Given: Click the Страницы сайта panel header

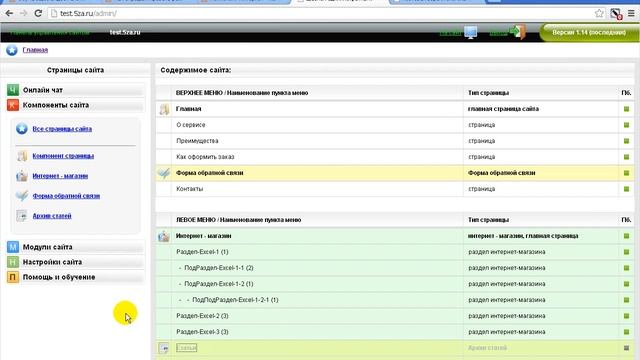Looking at the screenshot, I should pos(76,70).
